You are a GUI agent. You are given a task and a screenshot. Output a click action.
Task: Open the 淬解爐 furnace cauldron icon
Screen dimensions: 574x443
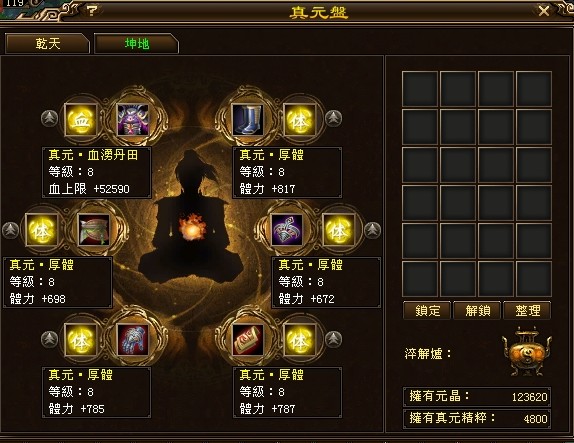coord(527,352)
